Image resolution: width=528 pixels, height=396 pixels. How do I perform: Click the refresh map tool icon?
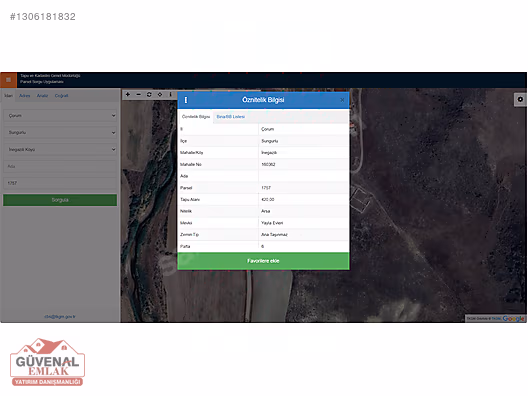pos(149,95)
